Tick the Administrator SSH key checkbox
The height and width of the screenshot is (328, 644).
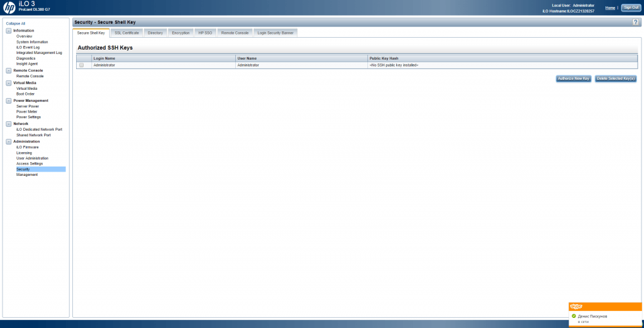(81, 65)
